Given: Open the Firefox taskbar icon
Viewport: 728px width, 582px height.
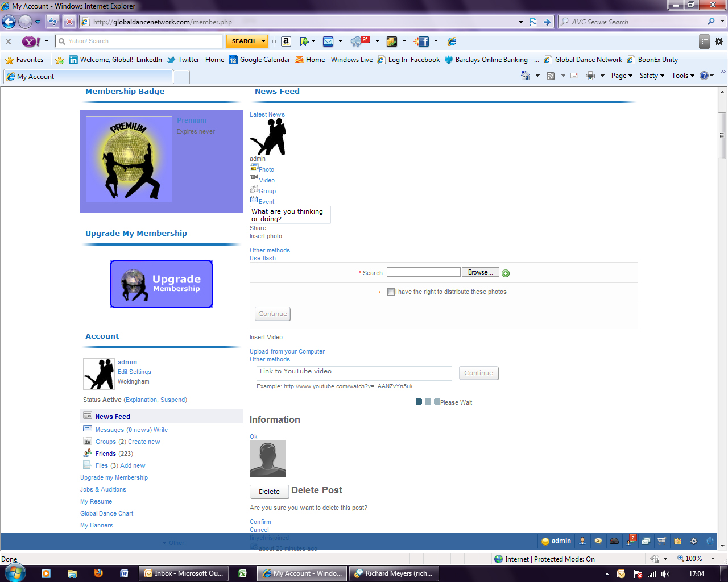Looking at the screenshot, I should [98, 573].
